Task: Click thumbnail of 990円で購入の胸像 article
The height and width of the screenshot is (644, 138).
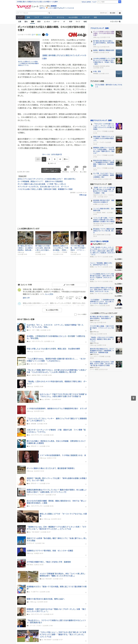Action: (78, 238)
